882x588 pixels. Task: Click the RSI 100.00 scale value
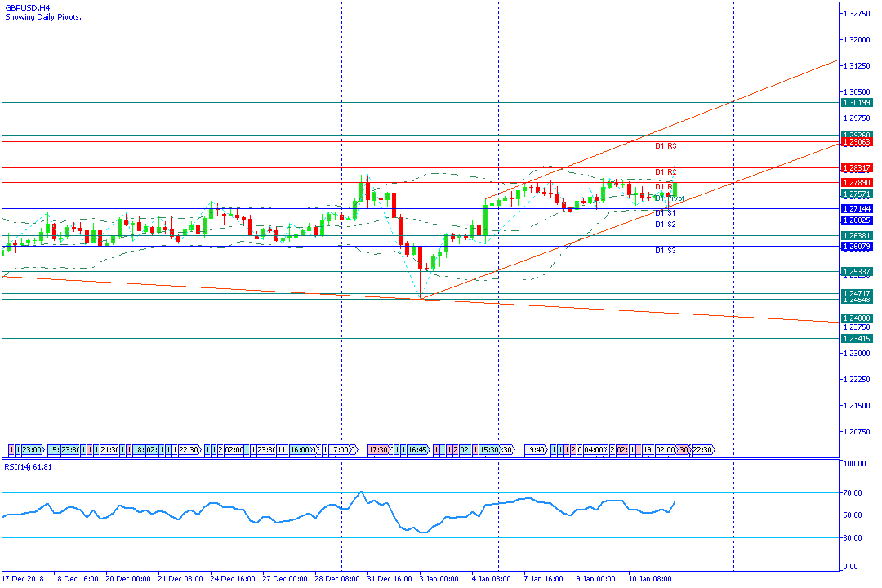[x=855, y=464]
